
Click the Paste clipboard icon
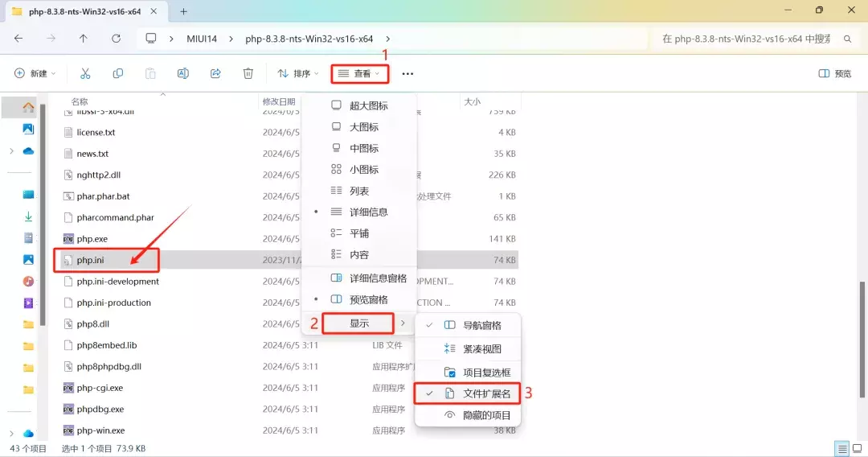pos(150,73)
